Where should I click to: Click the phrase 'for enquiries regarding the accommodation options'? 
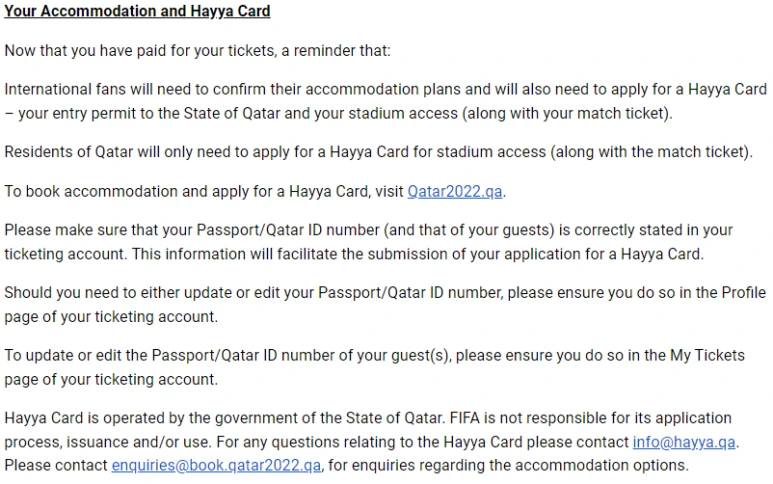[508, 465]
